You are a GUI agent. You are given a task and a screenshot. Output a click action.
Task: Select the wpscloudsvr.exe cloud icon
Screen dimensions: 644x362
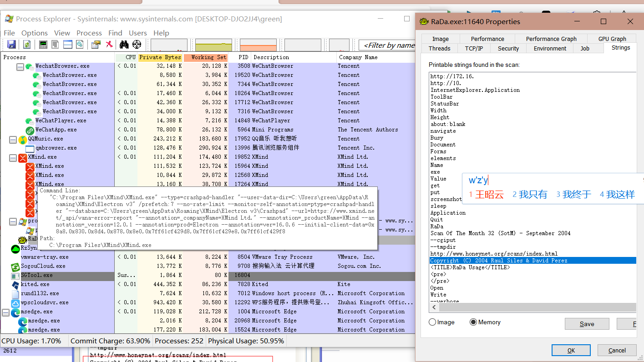pos(15,303)
